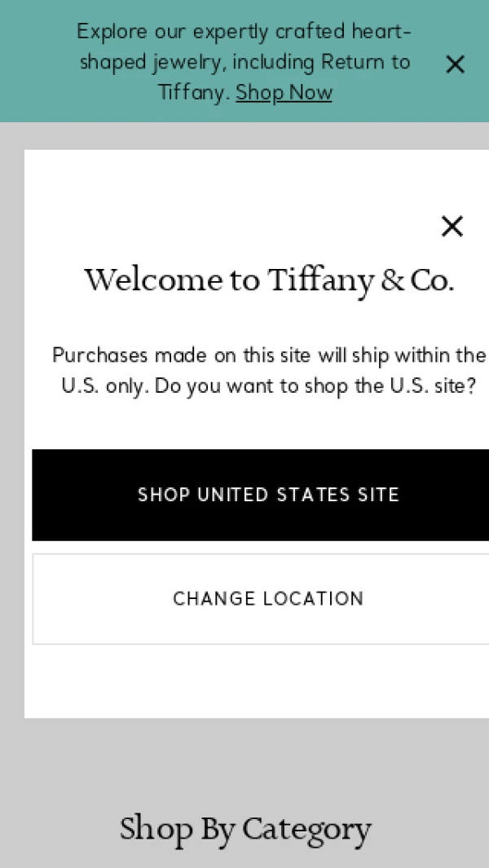Open the Shop Now link
Screen dimensions: 489x868
(x=284, y=93)
